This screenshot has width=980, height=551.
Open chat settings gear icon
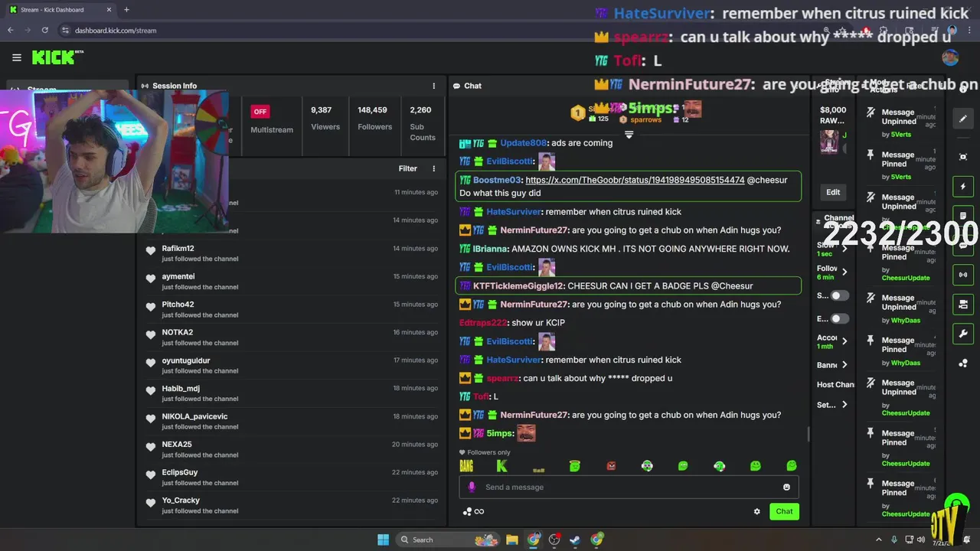(757, 511)
